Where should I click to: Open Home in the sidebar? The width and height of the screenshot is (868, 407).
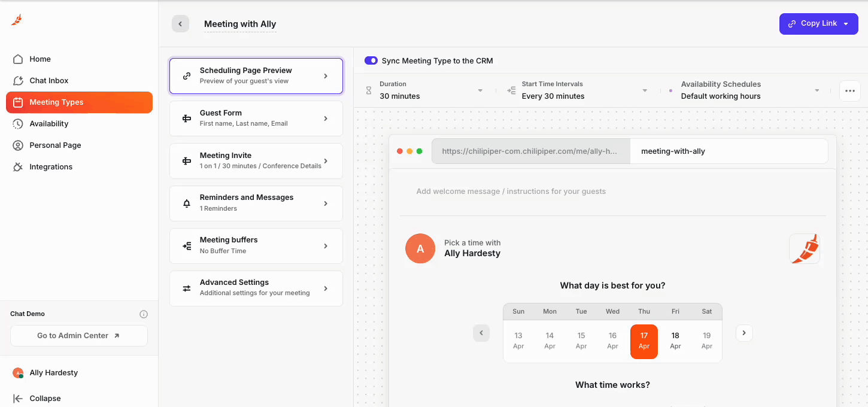pyautogui.click(x=79, y=59)
